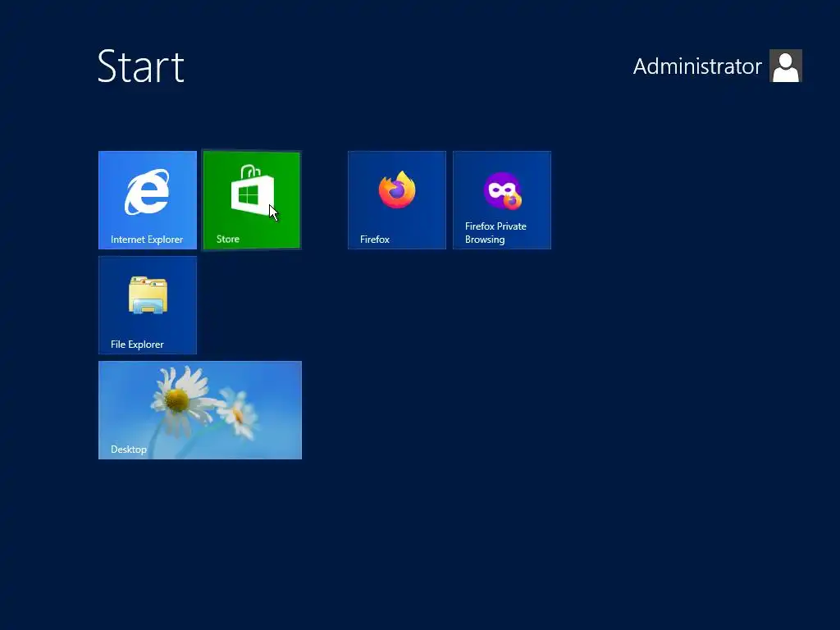Open the Firefox tile

(x=397, y=200)
